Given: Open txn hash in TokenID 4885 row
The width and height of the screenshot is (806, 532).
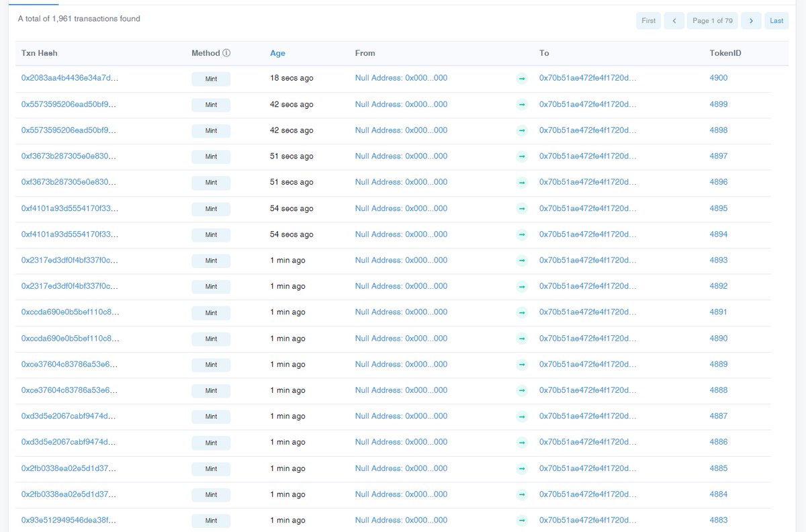Looking at the screenshot, I should (70, 468).
